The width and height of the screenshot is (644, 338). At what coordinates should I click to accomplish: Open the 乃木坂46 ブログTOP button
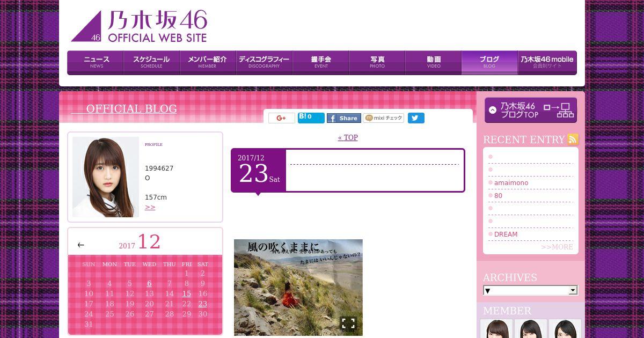pos(531,110)
